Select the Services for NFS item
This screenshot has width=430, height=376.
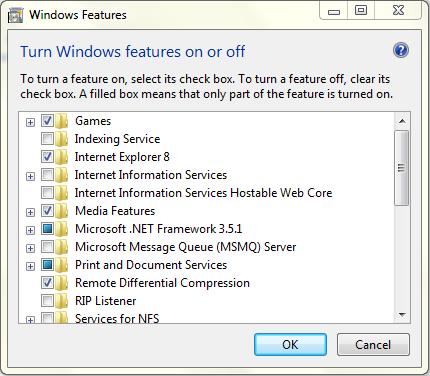pyautogui.click(x=117, y=318)
